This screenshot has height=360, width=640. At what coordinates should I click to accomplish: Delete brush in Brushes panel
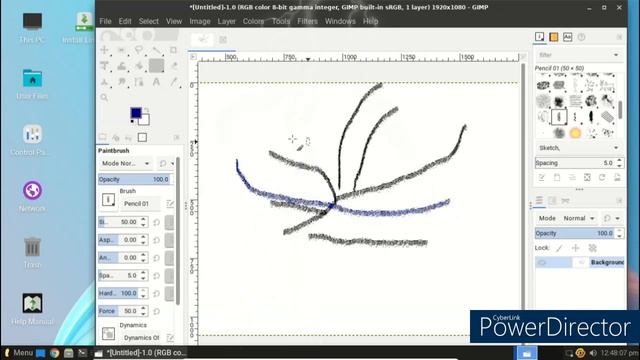(587, 178)
